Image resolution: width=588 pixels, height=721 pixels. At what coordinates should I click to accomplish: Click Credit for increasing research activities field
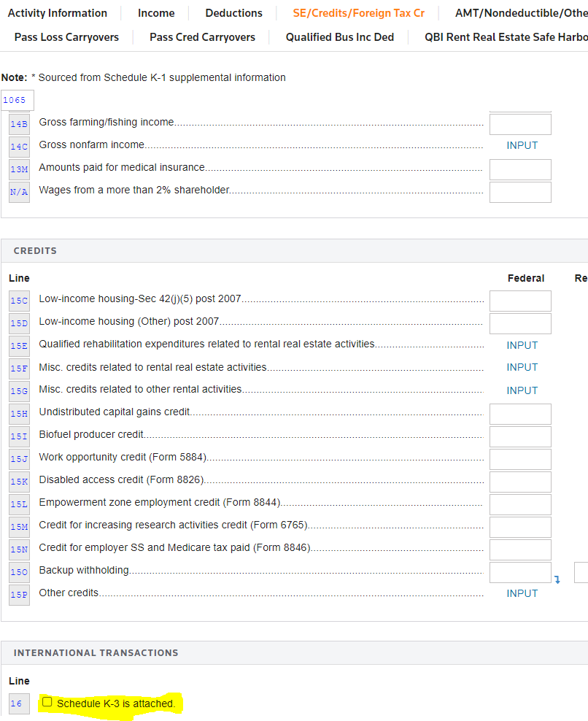[x=520, y=527]
